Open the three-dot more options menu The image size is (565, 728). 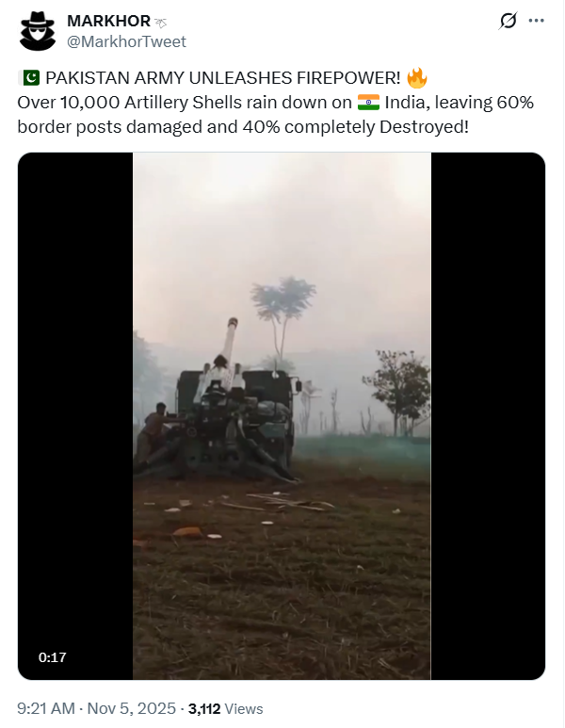tap(536, 21)
